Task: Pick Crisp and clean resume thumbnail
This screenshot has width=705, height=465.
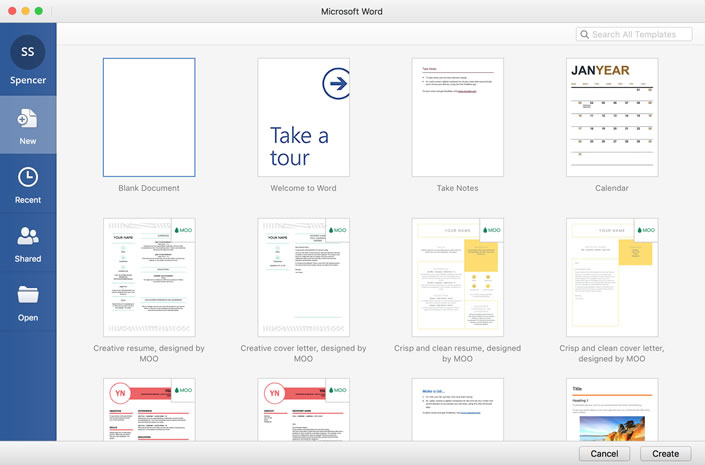Action: tap(458, 277)
